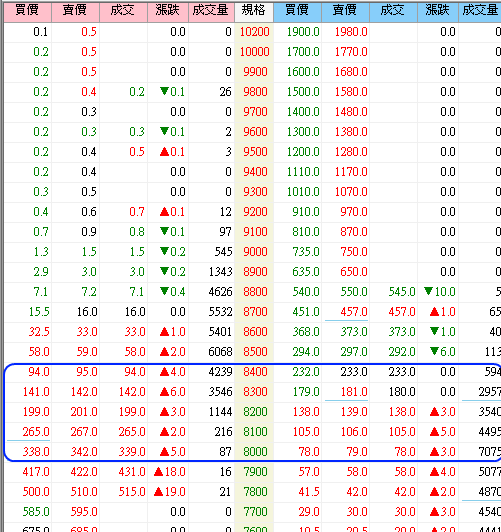Viewport: 501px width, 532px height.
Task: Click call bid price 94.0
Action: (39, 372)
